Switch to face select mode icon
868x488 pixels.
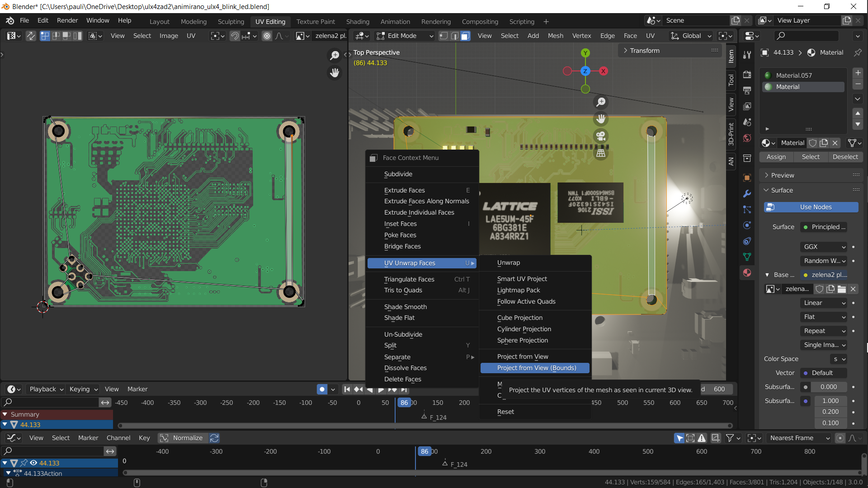coord(466,36)
